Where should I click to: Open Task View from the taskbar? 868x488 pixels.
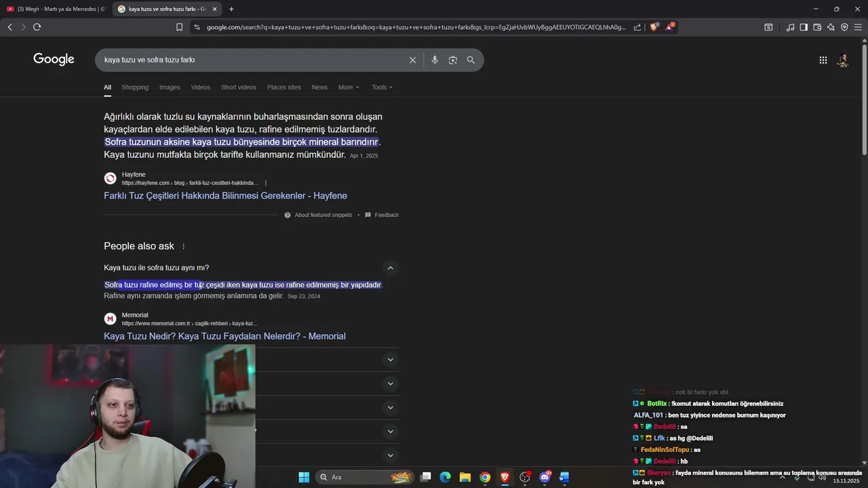click(x=425, y=477)
